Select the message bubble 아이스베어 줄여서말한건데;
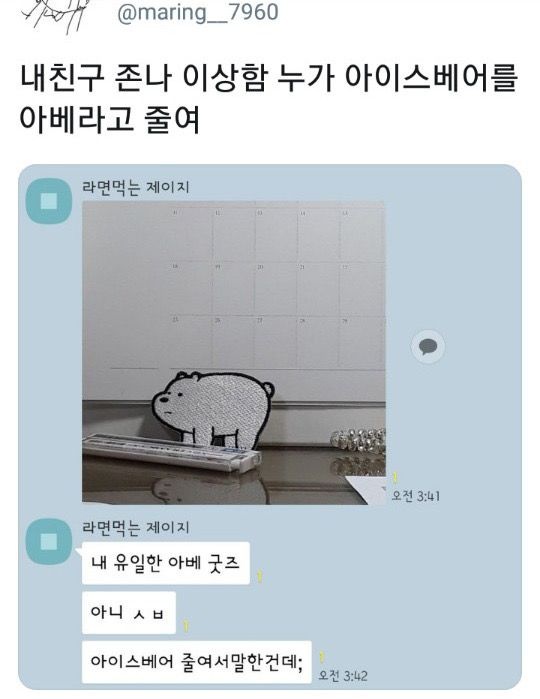Viewport: 540px width, 699px height. click(197, 662)
